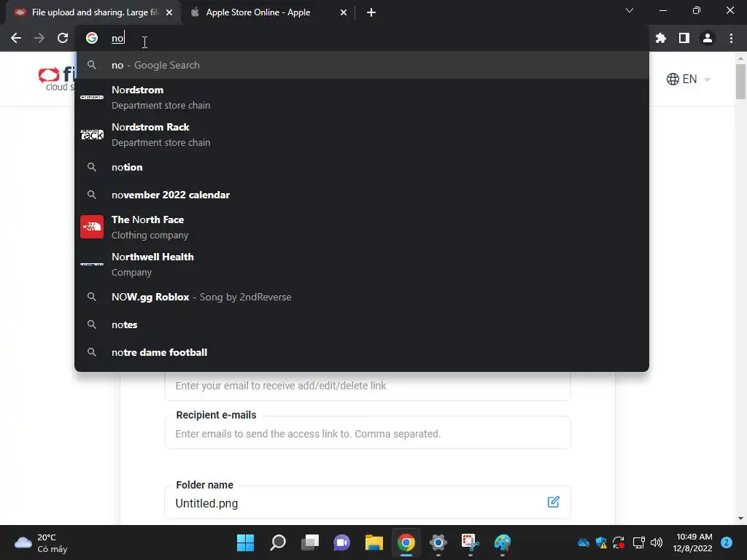Pick the 'notes' search suggestion
Screen dimensions: 747x560
(x=362, y=324)
